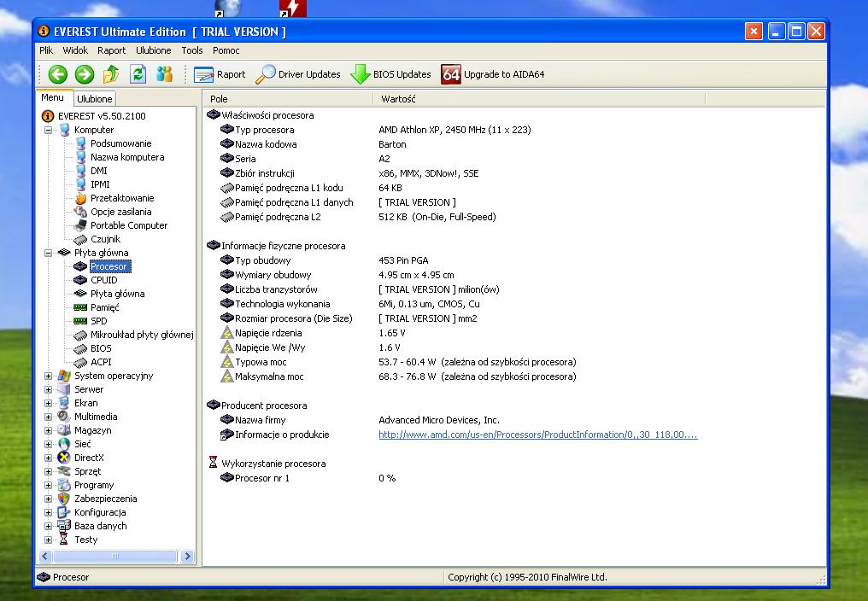
Task: Select the Pamięć tree item
Action: (x=104, y=307)
